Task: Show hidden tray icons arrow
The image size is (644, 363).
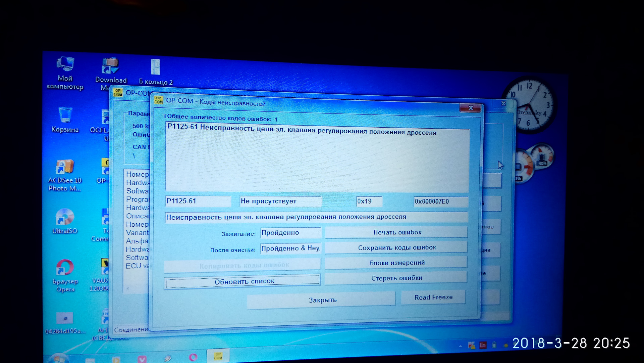Action: 461,346
